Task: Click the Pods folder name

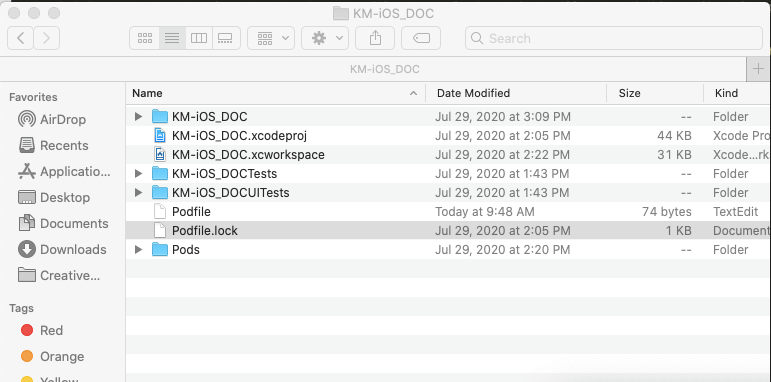Action: pyautogui.click(x=186, y=250)
